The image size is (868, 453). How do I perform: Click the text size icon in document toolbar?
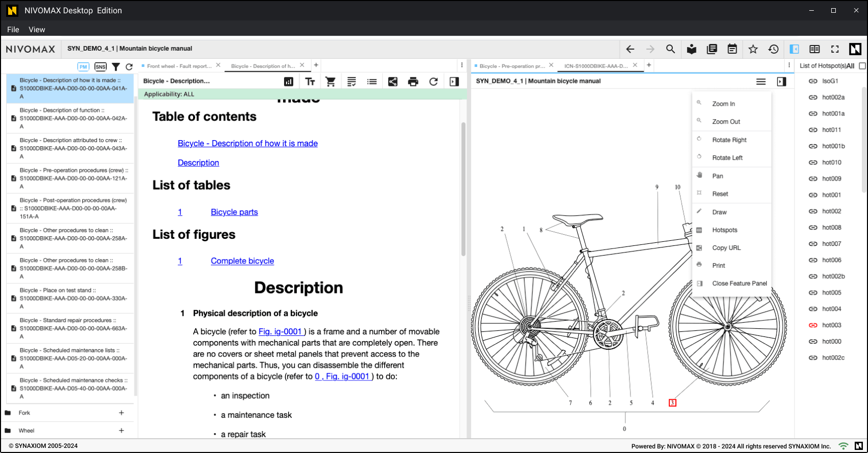[x=310, y=82]
